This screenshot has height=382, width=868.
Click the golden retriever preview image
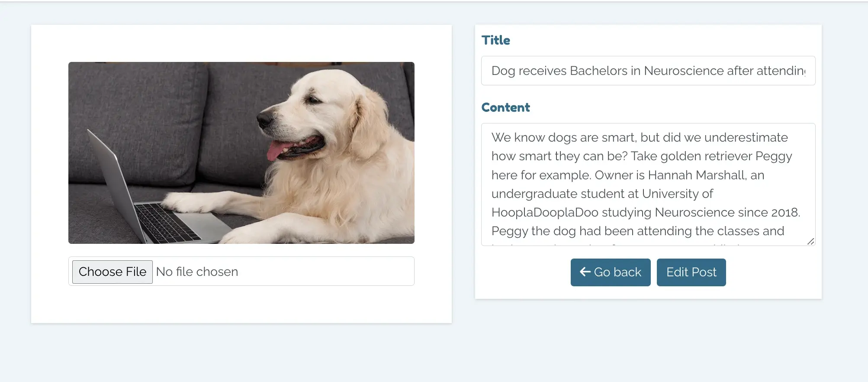241,153
